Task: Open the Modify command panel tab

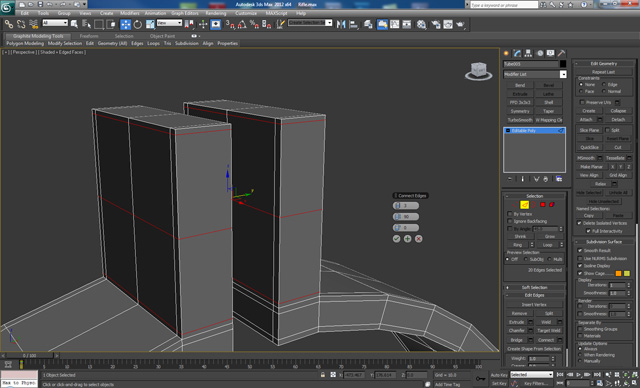Action: click(518, 53)
